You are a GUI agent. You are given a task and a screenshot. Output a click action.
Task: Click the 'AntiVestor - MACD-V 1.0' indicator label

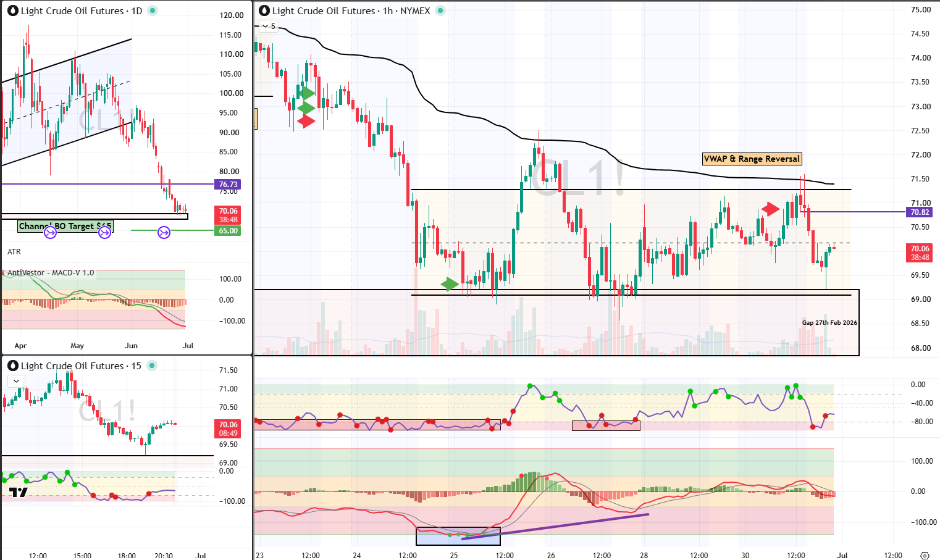coord(51,272)
